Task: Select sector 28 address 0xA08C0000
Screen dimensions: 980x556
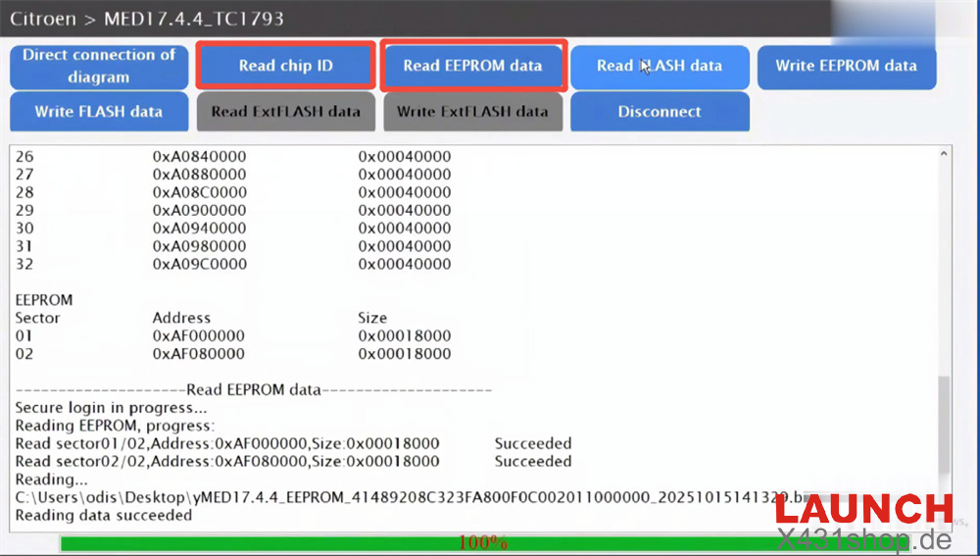Action: [199, 192]
